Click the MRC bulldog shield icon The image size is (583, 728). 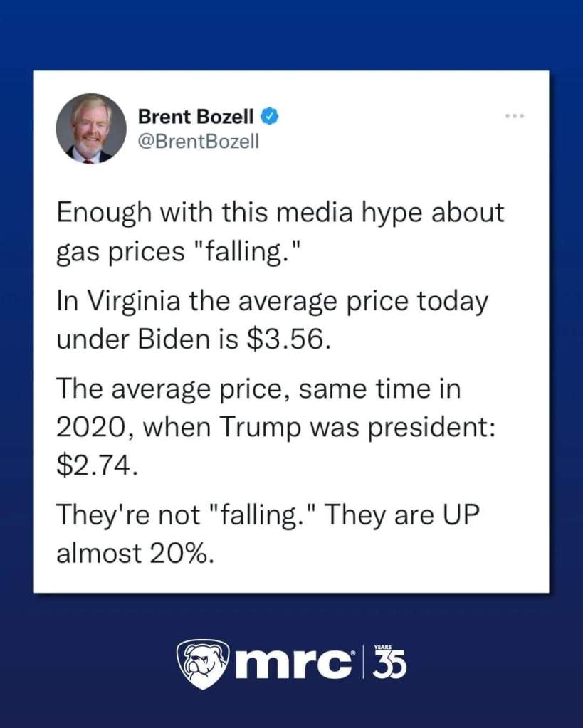[203, 664]
